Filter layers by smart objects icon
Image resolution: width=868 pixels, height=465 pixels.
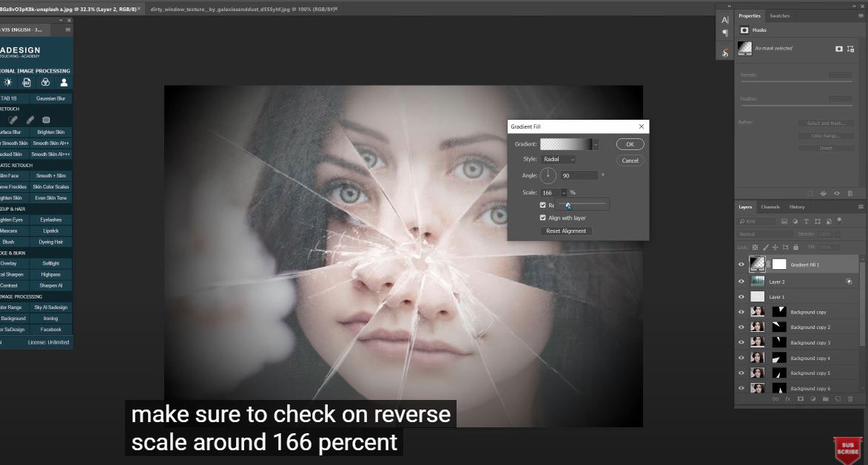(829, 221)
